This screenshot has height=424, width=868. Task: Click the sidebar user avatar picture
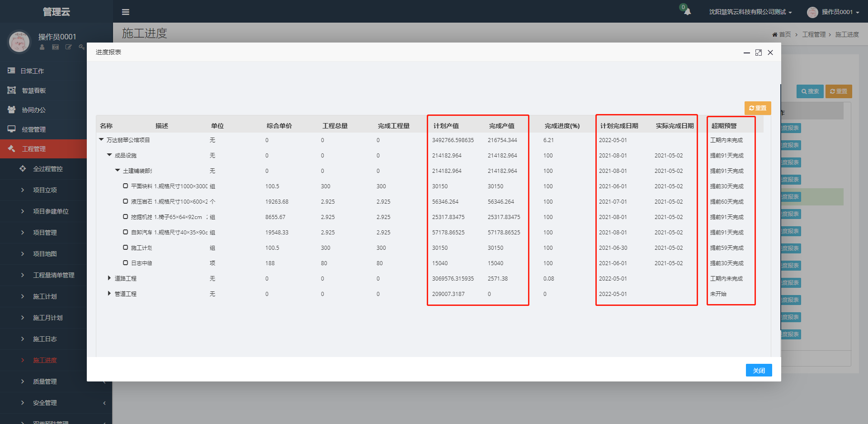(19, 42)
